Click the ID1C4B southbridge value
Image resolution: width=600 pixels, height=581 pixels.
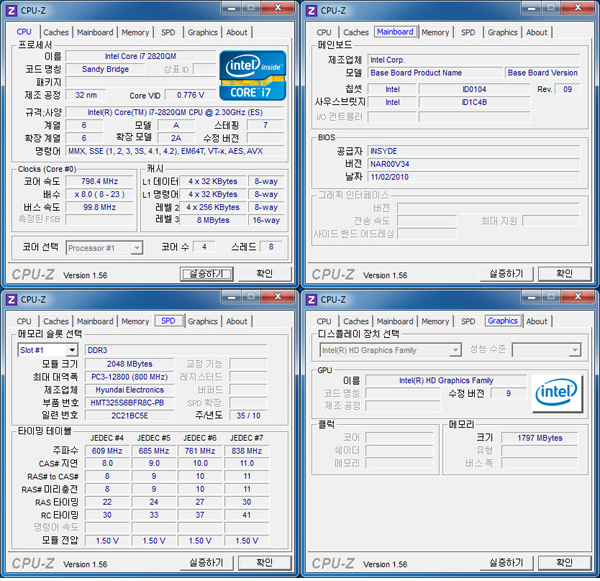(x=474, y=103)
